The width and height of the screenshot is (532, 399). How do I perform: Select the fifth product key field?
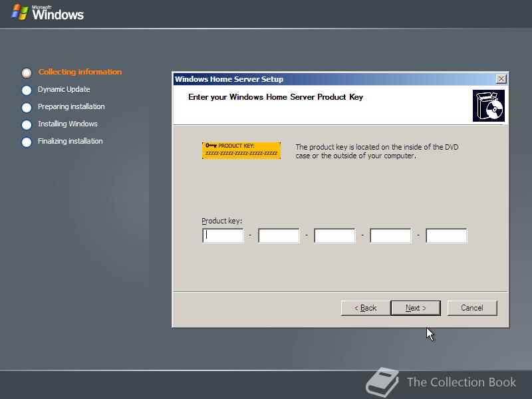pos(446,235)
